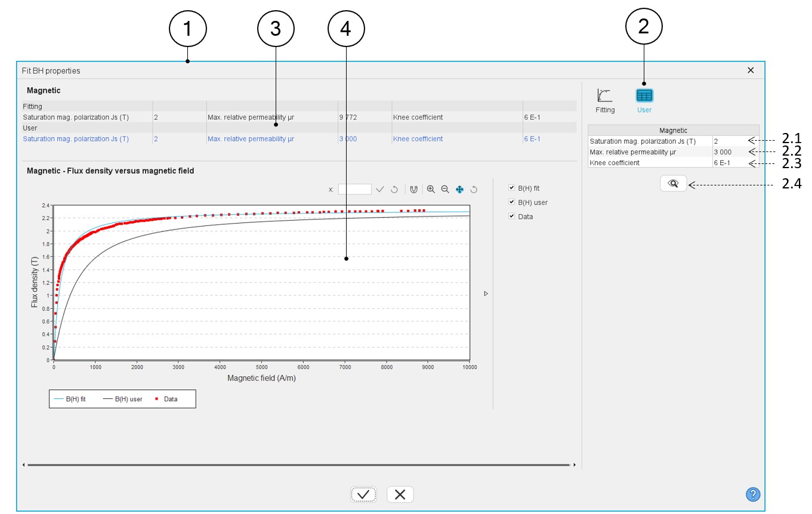Click left arrow of horizontal scrollbar
The height and width of the screenshot is (514, 812).
[24, 465]
